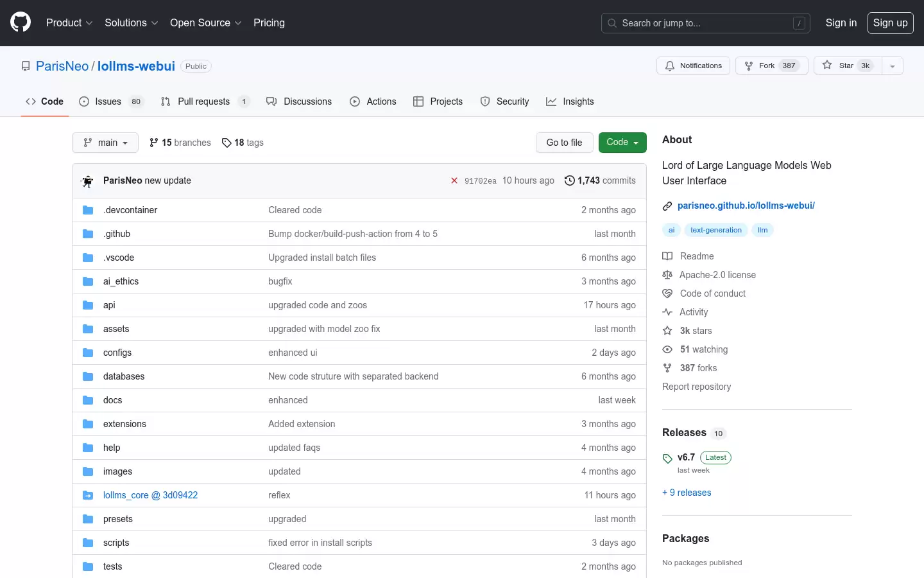Click the failed commit status X icon
The height and width of the screenshot is (578, 924).
coord(454,180)
